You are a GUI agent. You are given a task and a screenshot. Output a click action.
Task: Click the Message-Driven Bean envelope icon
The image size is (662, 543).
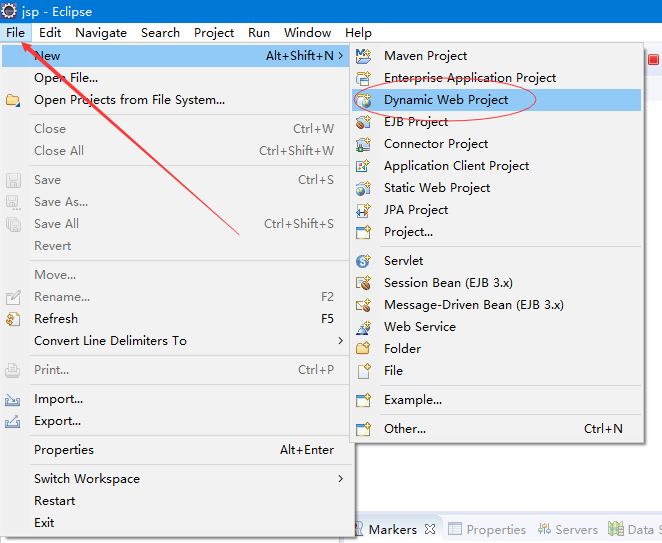363,305
